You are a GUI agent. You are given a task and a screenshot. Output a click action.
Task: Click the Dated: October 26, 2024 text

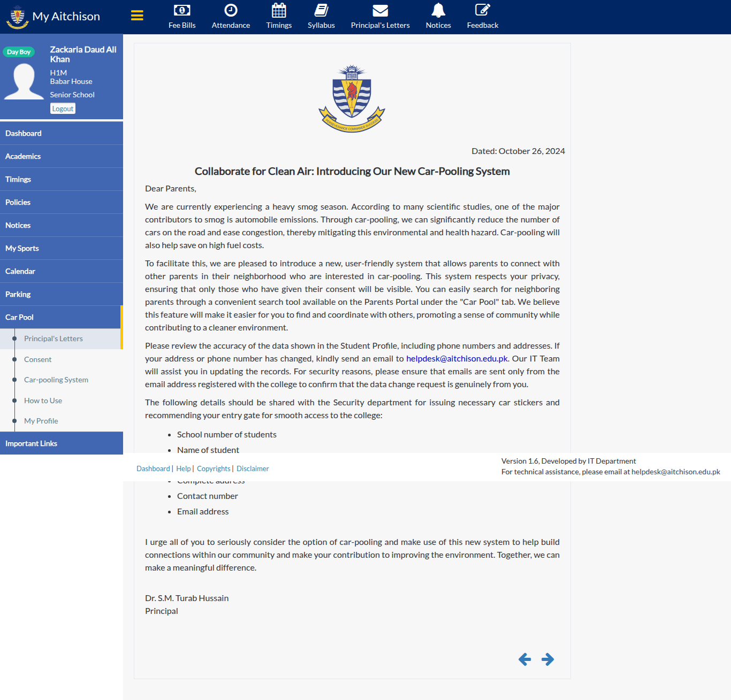518,151
